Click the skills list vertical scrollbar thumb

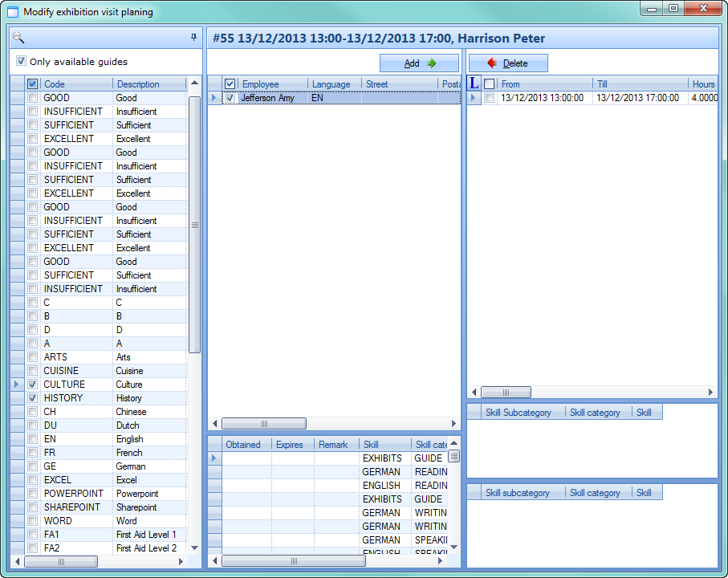coord(194,225)
